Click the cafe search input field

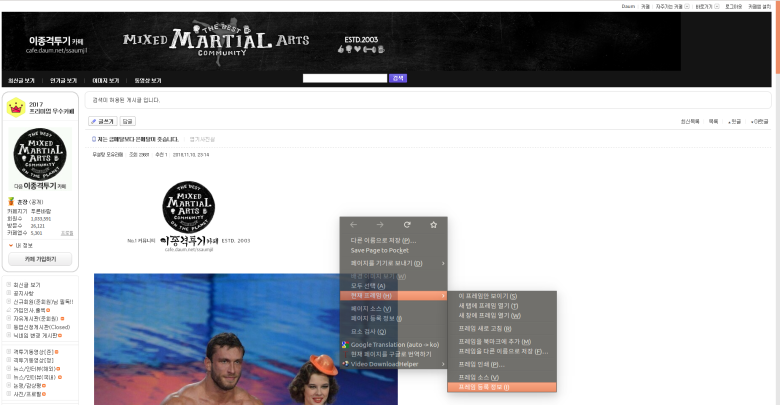(x=344, y=78)
